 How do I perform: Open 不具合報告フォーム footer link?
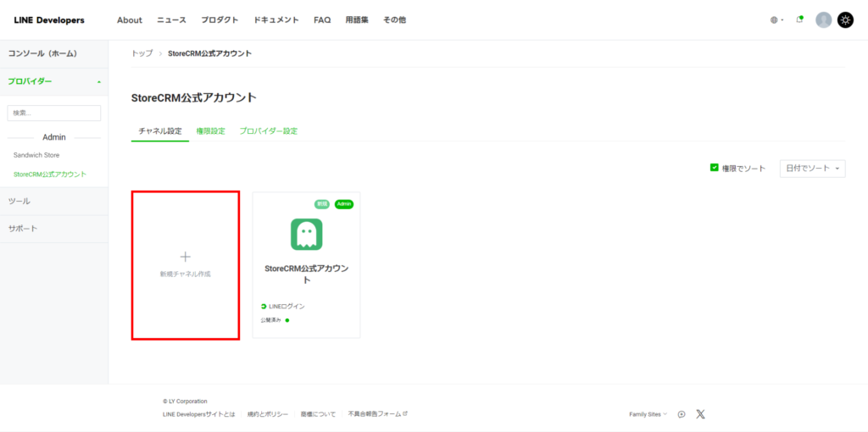[377, 413]
